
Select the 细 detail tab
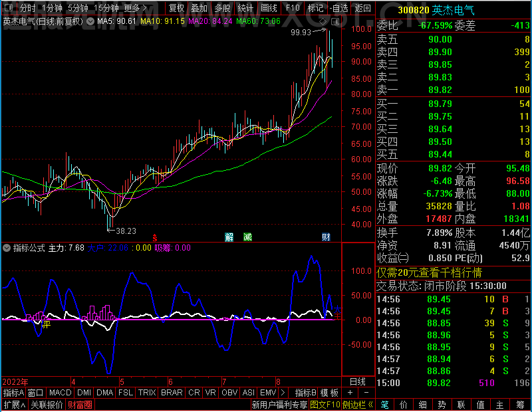pyautogui.click(x=422, y=405)
